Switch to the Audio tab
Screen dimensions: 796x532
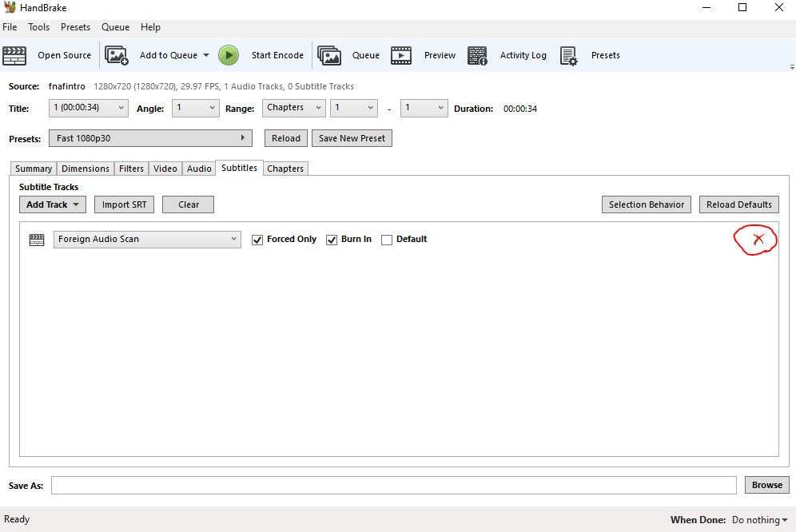pos(199,169)
